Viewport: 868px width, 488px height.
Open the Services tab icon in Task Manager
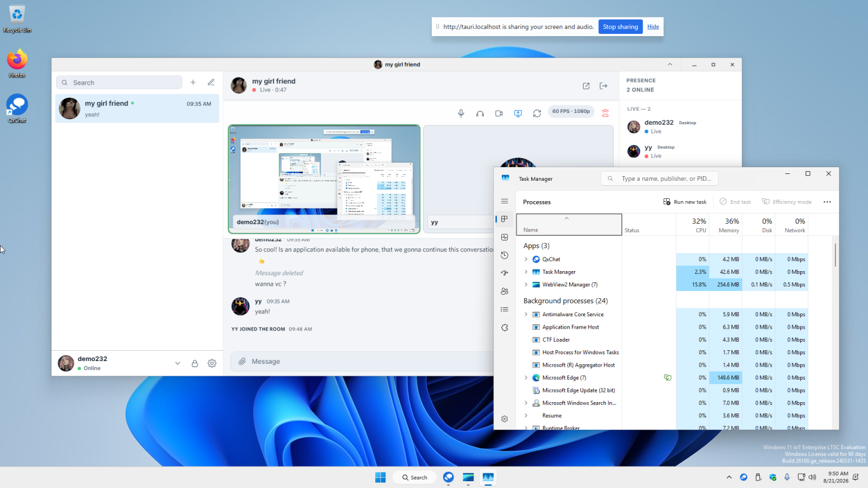pyautogui.click(x=505, y=328)
